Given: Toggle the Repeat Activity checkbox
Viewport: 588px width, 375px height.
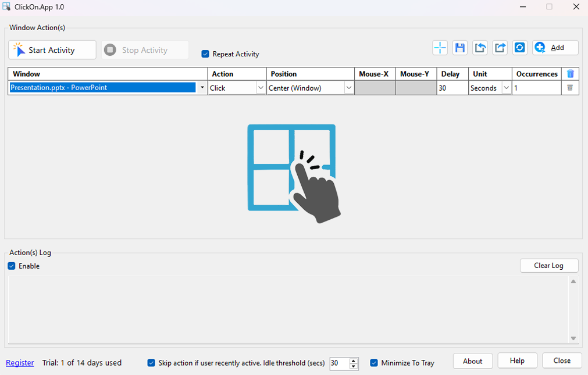Looking at the screenshot, I should click(205, 54).
